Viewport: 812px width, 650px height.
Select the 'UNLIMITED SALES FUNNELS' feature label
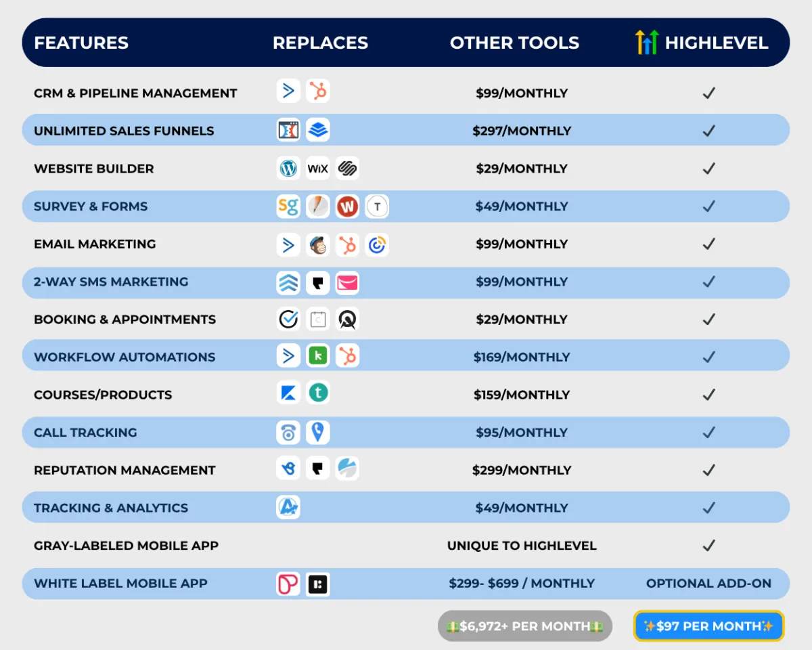124,131
